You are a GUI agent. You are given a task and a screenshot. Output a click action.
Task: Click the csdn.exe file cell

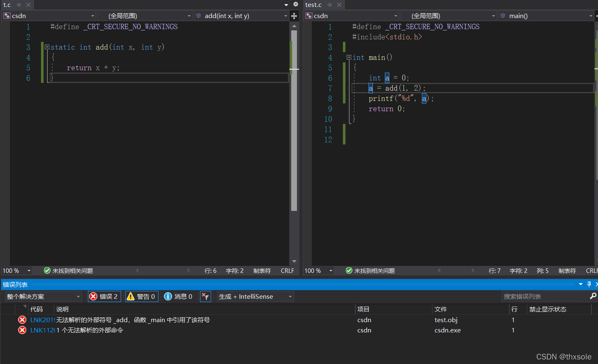[448, 330]
